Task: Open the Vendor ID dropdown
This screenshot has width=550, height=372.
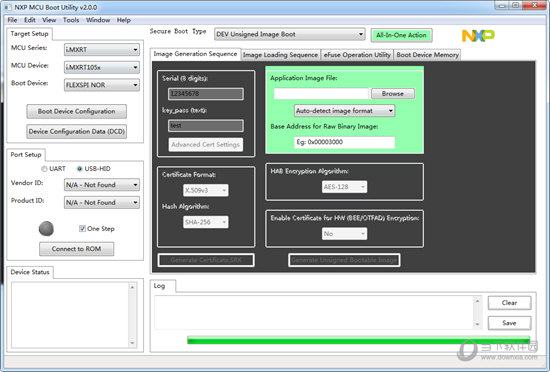Action: coord(101,185)
